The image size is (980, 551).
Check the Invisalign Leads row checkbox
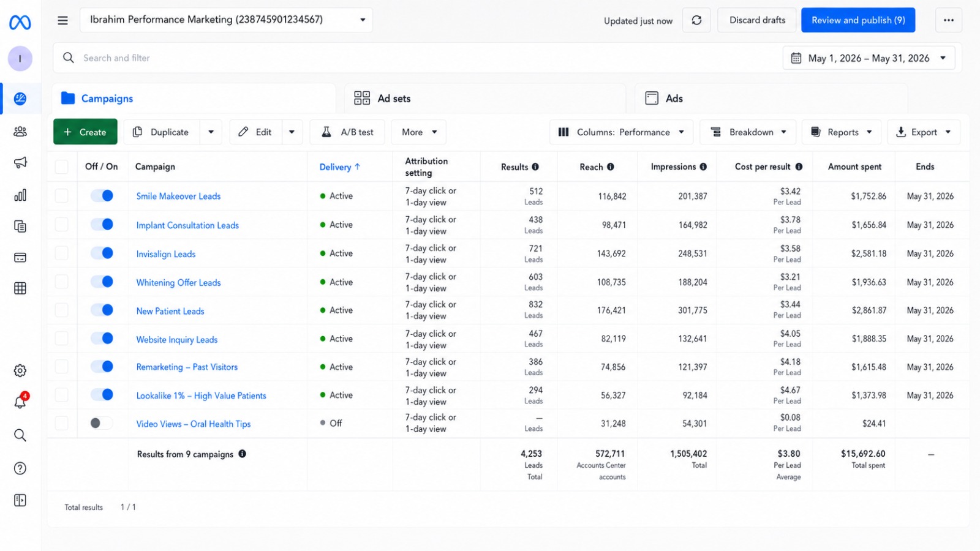pos(62,253)
